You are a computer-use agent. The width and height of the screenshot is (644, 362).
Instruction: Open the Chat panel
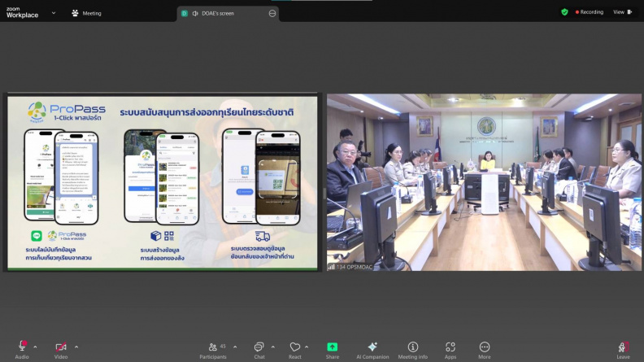259,351
